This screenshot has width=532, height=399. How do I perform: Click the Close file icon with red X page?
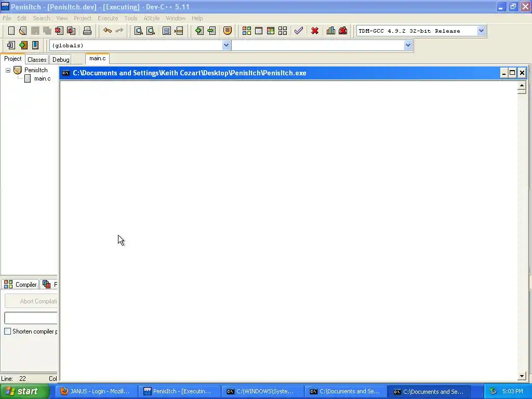click(x=59, y=31)
